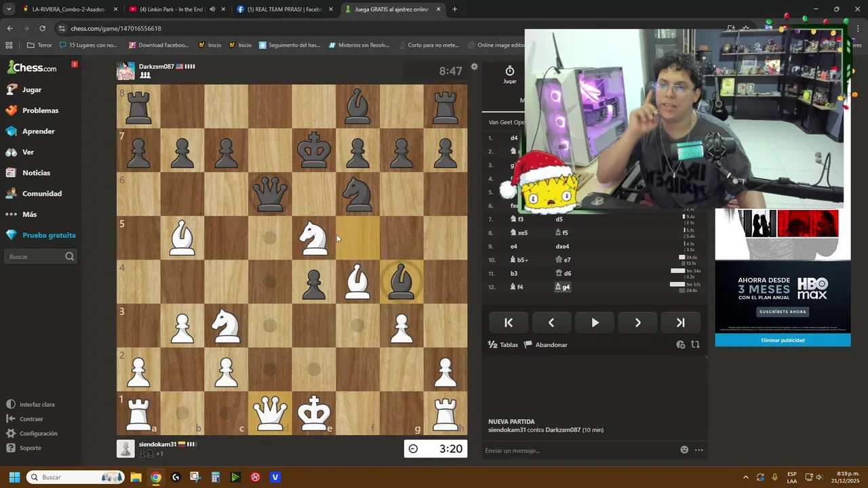Click the message input field
Image resolution: width=868 pixels, height=488 pixels.
(580, 450)
